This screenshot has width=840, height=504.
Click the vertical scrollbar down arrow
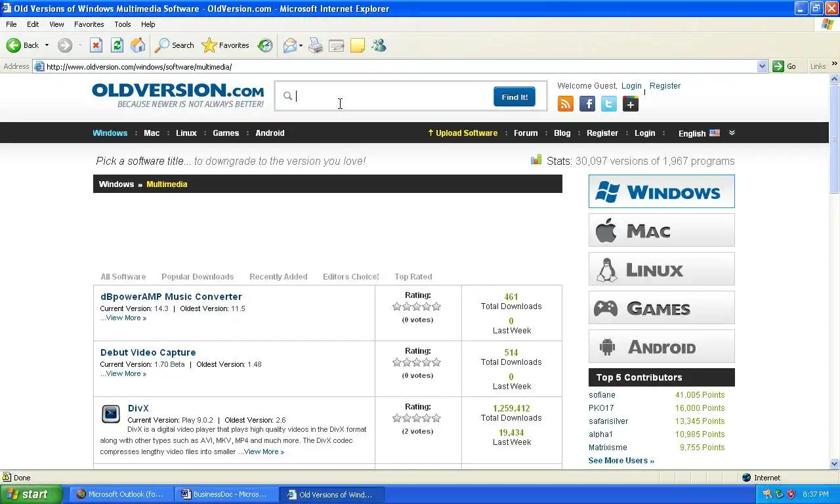(x=835, y=464)
